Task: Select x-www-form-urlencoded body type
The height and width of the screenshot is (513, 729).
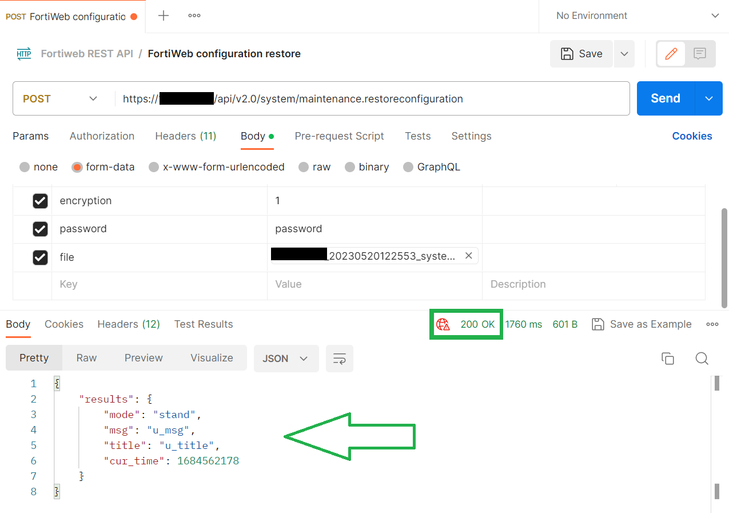Action: [217, 167]
